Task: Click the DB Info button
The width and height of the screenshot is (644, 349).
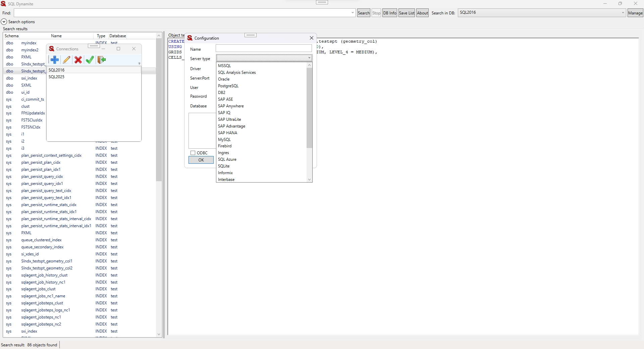Action: [x=389, y=13]
